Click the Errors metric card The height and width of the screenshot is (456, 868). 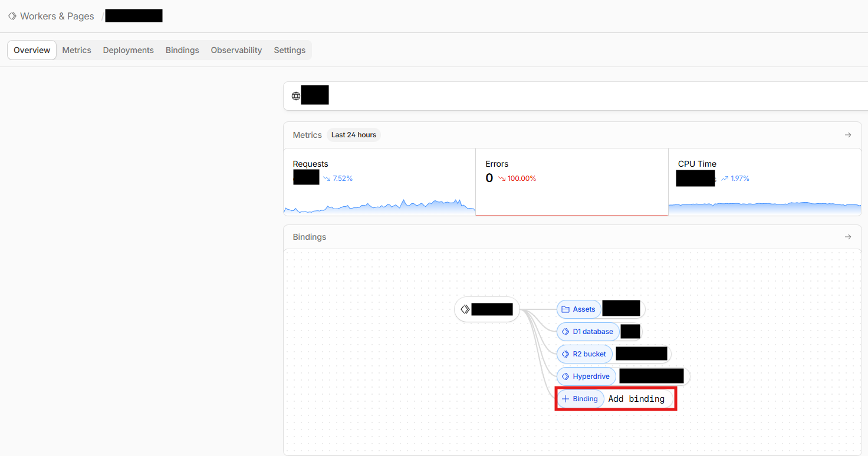pos(572,181)
